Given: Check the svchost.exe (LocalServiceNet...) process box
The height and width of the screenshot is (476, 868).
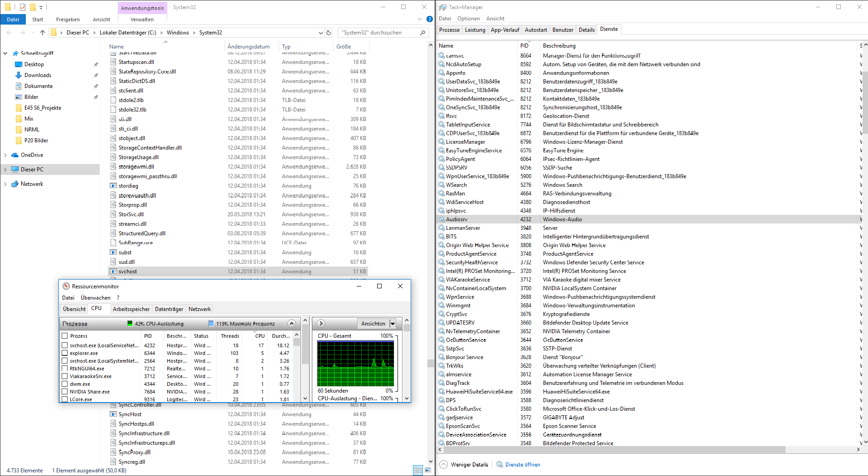Looking at the screenshot, I should (65, 345).
